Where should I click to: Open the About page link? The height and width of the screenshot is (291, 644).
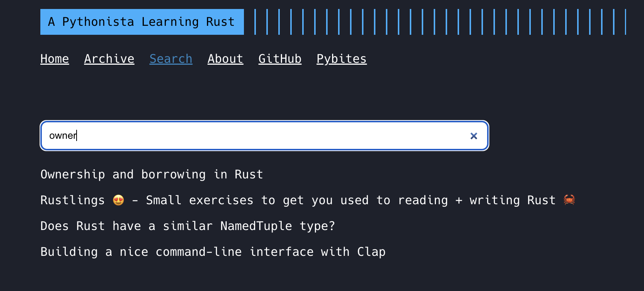[x=225, y=59]
